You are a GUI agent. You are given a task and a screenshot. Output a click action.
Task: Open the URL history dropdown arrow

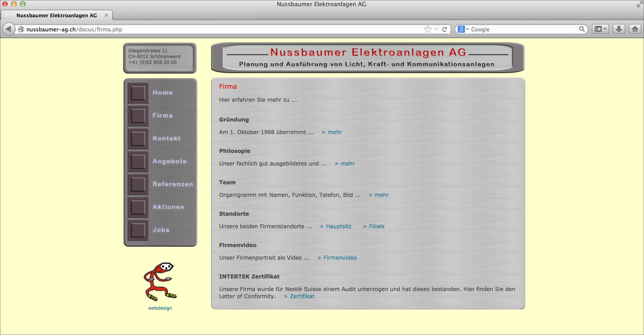436,29
